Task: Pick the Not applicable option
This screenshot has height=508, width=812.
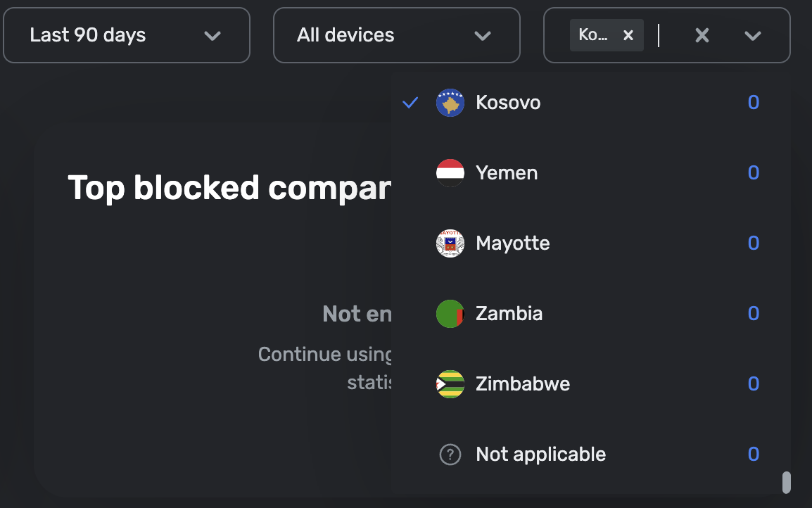Action: pos(540,455)
